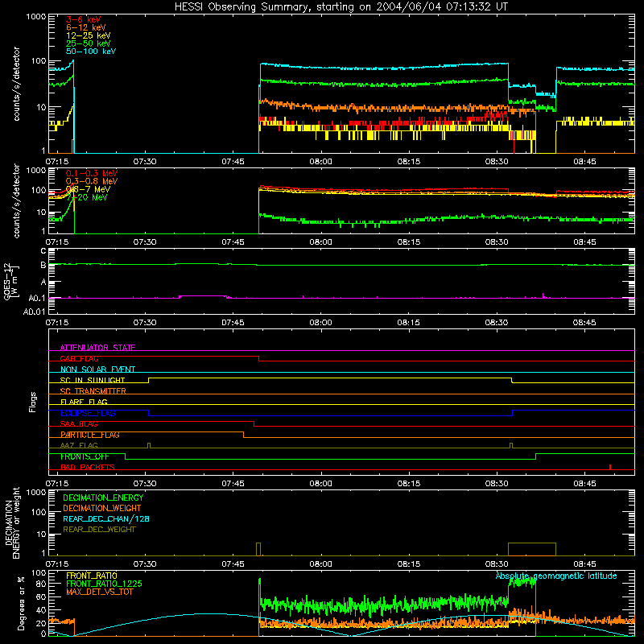The width and height of the screenshot is (644, 644).
Task: Click the REAR_DEC_CHAN/128 legend entry
Action: (x=106, y=518)
